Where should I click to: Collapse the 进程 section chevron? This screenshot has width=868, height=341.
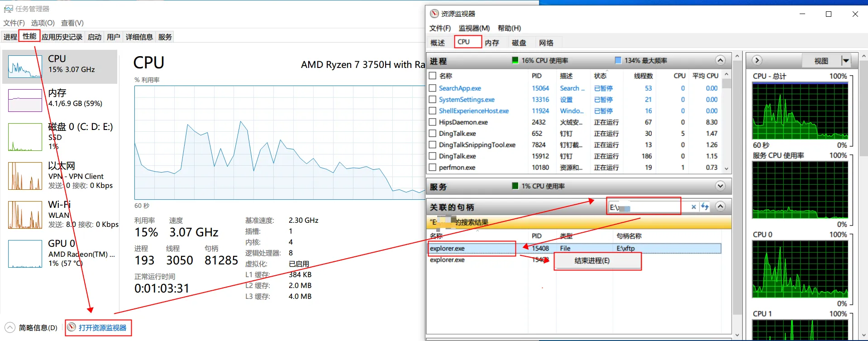[x=720, y=60]
